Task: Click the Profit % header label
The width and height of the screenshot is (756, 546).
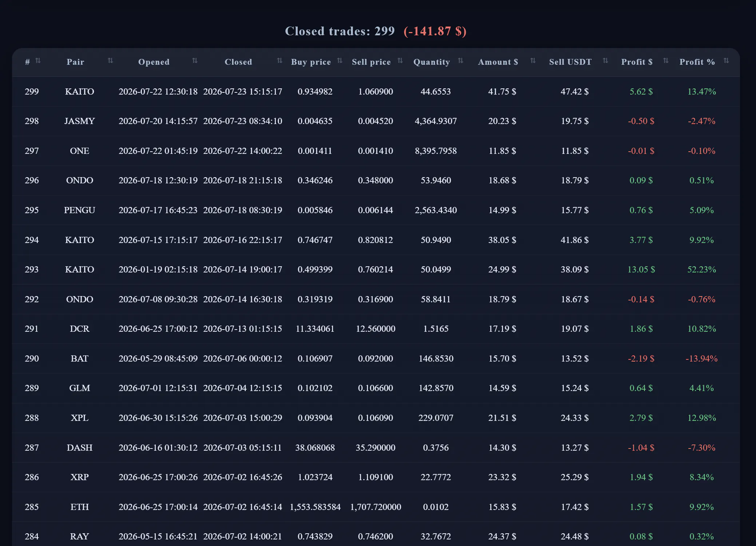Action: pos(697,62)
